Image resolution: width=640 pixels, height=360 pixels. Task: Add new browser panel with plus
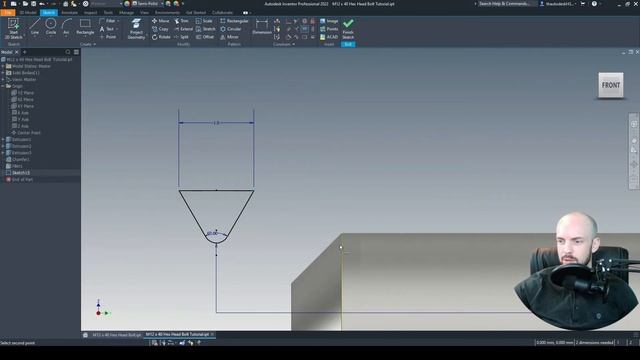click(24, 52)
